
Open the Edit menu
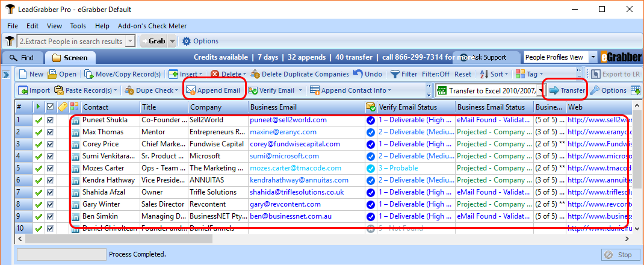point(33,26)
